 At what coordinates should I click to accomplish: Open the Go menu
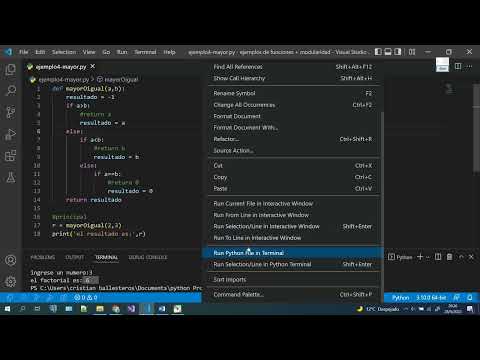[x=106, y=52]
